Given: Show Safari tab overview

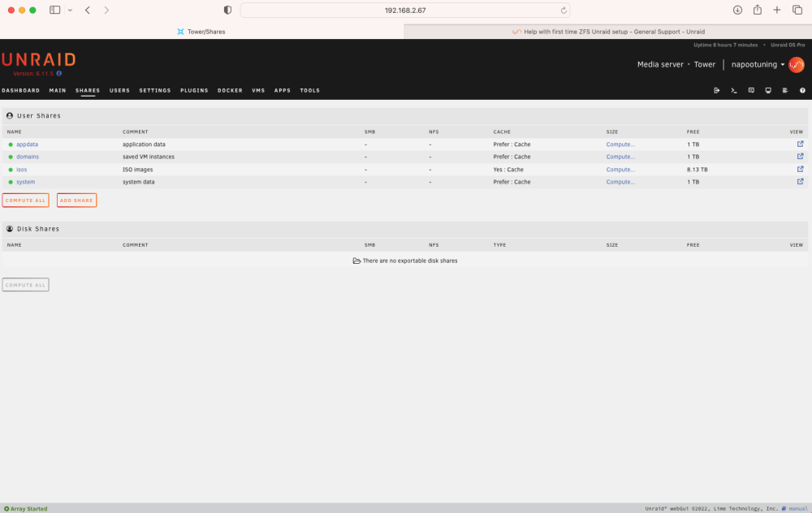Looking at the screenshot, I should [x=797, y=10].
